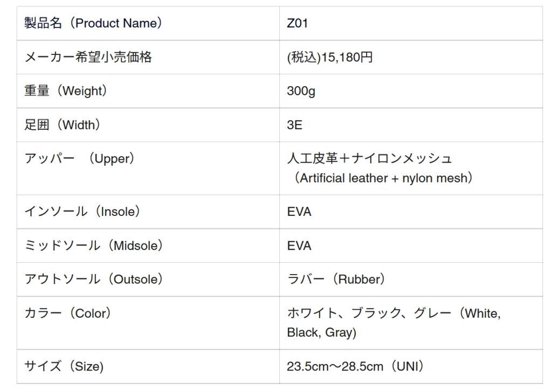
Task: Click the Product Name label cell
Action: [x=93, y=24]
